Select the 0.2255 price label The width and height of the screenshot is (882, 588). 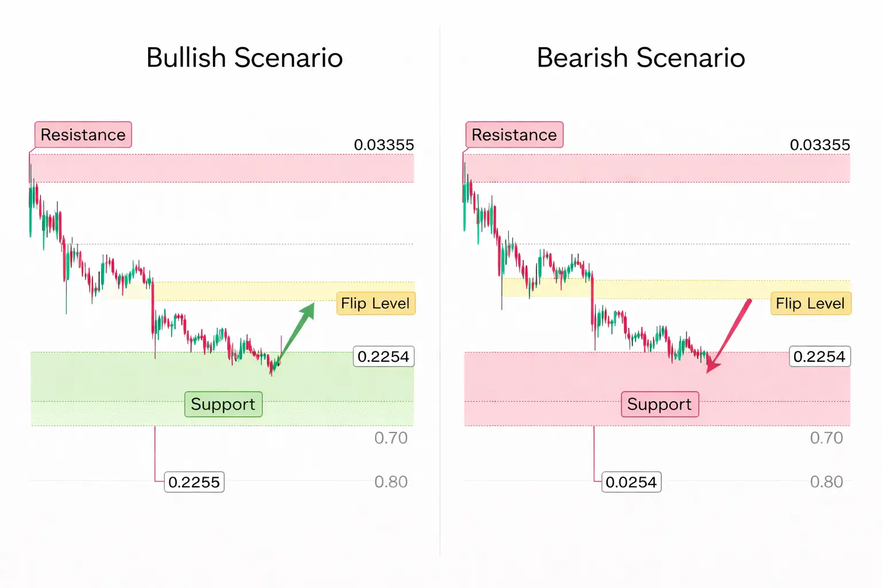(x=194, y=482)
